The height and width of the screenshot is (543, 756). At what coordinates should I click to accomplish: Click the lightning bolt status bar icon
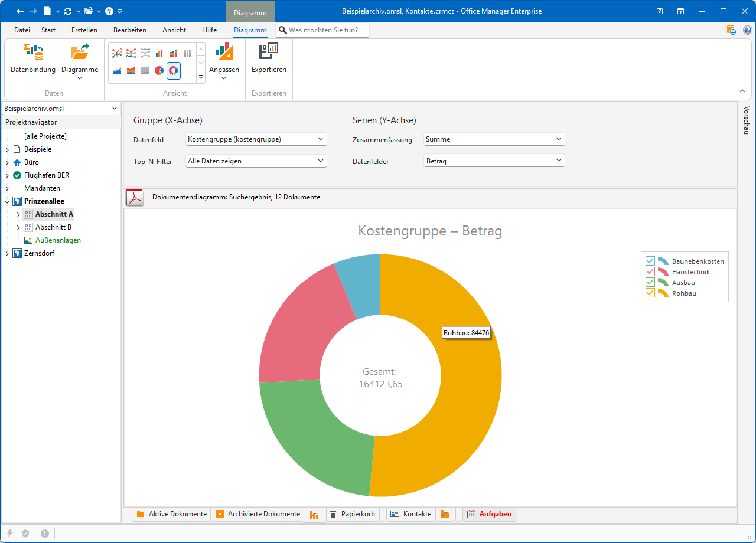10,533
